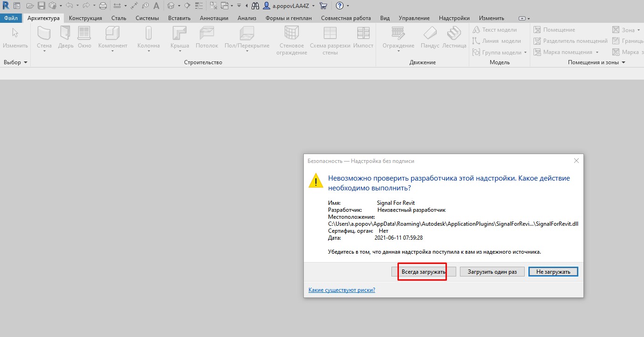Screen dimensions: 644x337
Task: Click the 3D view house icon
Action: tap(171, 6)
